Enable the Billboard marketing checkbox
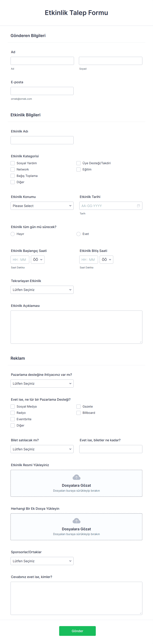Viewport: 153px width, 644px height. pyautogui.click(x=78, y=413)
